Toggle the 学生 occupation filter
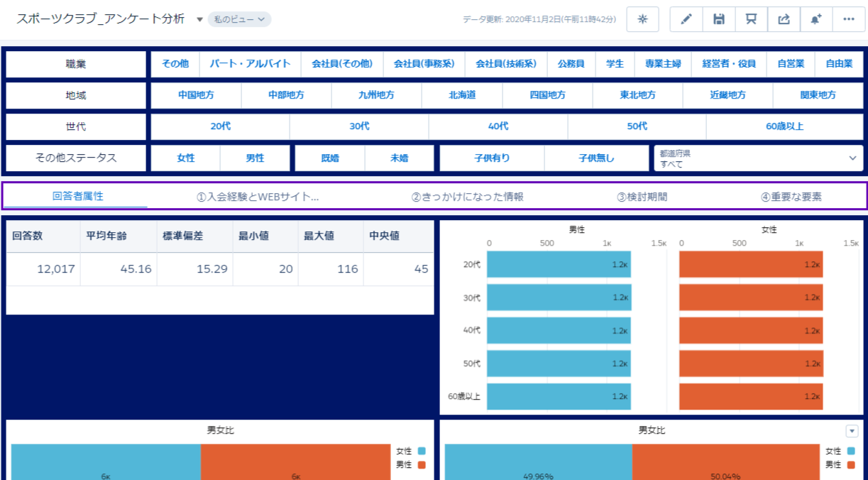This screenshot has width=868, height=480. click(615, 63)
